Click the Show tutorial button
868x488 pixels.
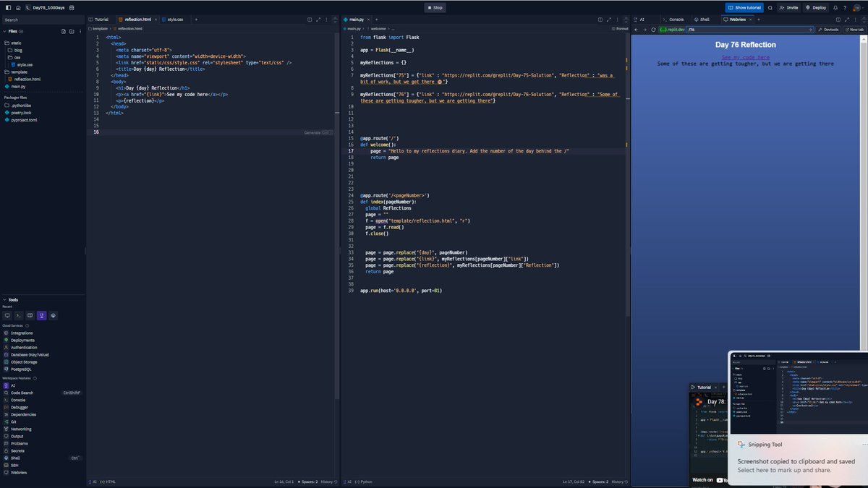744,7
